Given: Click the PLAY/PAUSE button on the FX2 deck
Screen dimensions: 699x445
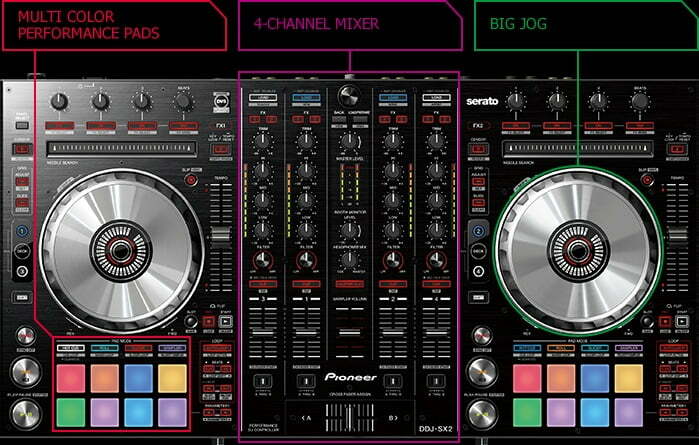Looking at the screenshot, I should pos(482,414).
